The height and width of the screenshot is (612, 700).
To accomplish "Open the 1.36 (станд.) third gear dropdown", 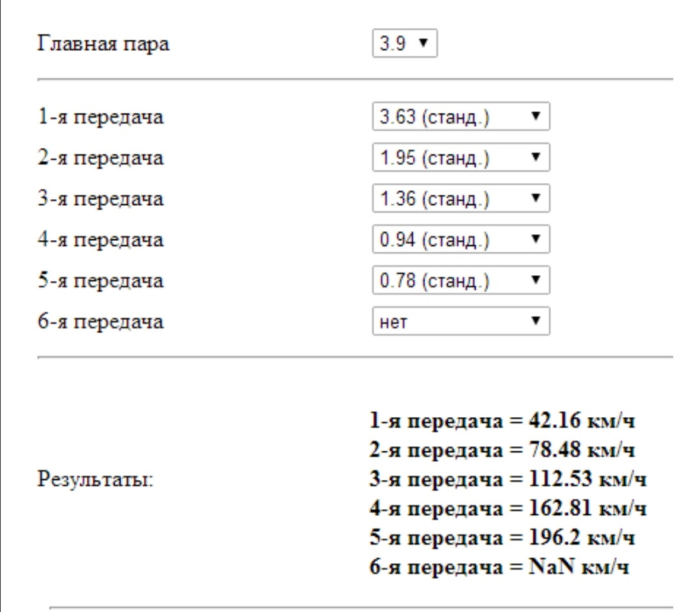I will (461, 199).
